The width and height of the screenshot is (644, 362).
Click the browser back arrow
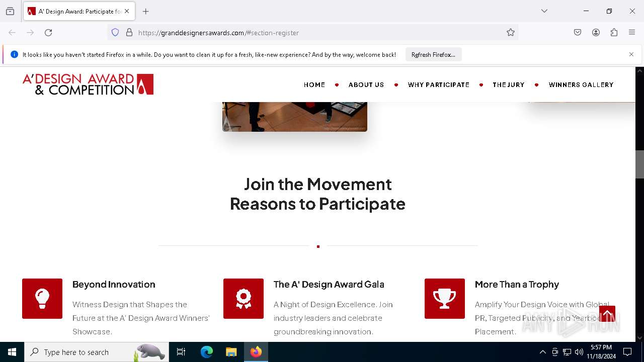(12, 33)
